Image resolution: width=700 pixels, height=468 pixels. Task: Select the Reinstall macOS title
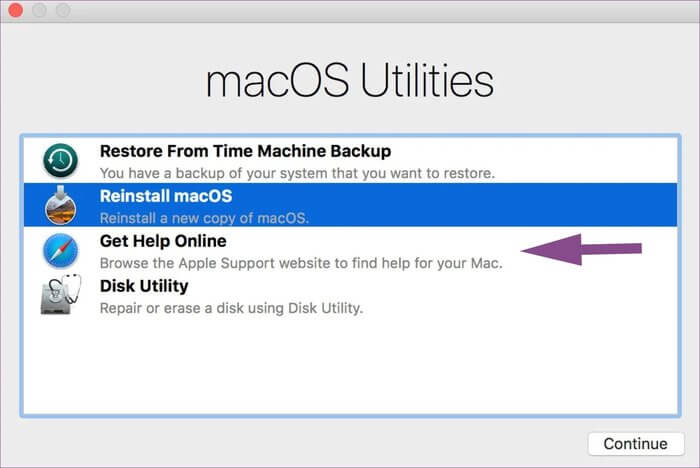166,196
